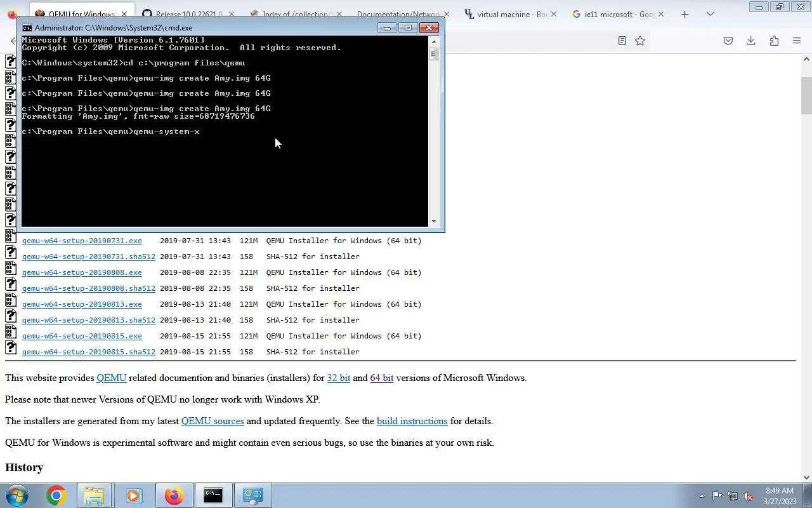Open Pocket save icon in Firefox toolbar
The image size is (812, 508).
pos(728,41)
